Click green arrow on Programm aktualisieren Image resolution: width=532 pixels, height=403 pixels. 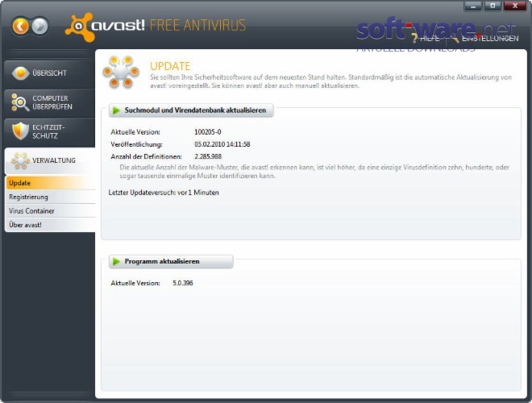tap(116, 261)
